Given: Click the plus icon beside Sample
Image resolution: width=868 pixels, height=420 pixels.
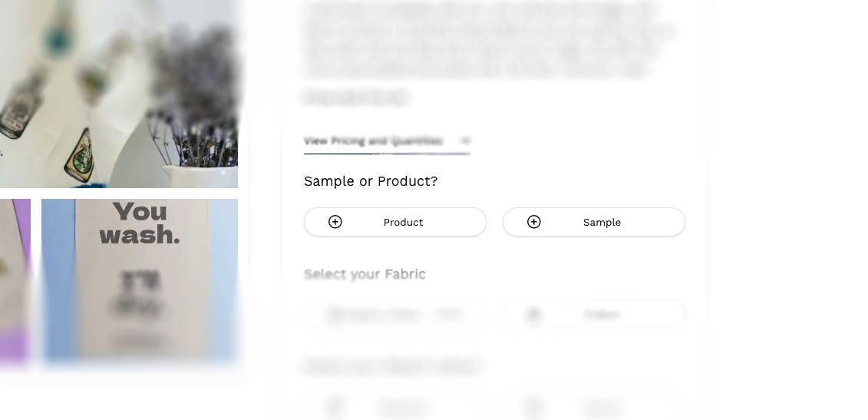Looking at the screenshot, I should click(x=534, y=222).
